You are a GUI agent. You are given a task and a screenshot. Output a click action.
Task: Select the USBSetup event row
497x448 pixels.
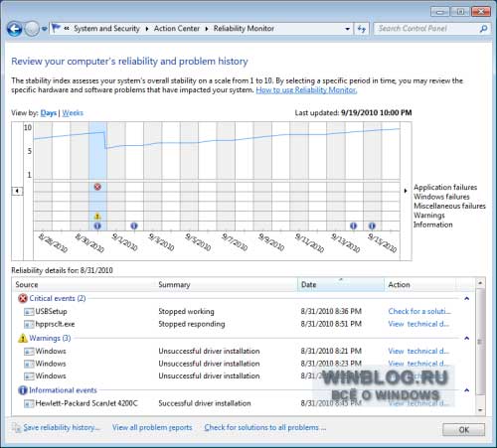[x=244, y=312]
